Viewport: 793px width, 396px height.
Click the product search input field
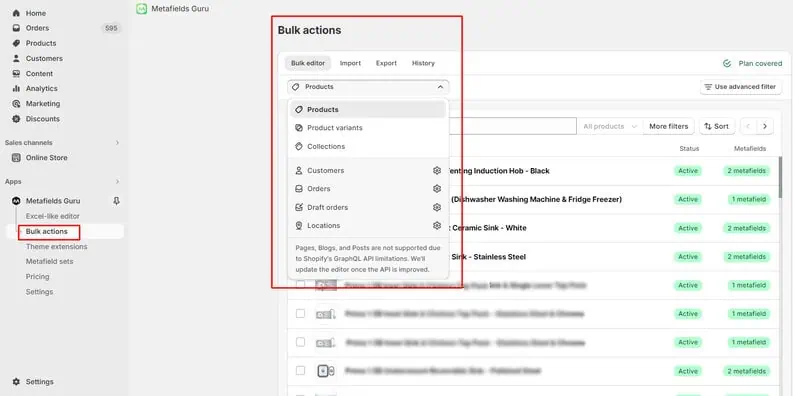[512, 126]
